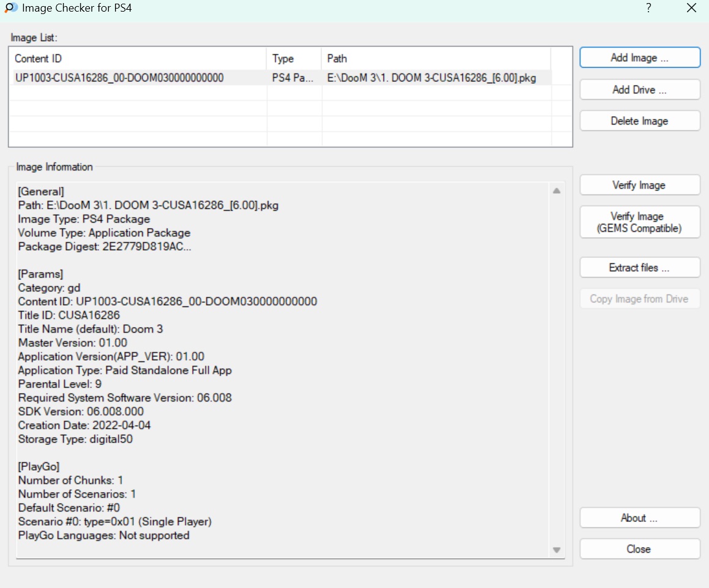Image resolution: width=709 pixels, height=588 pixels.
Task: Click the Add Image button
Action: 639,58
